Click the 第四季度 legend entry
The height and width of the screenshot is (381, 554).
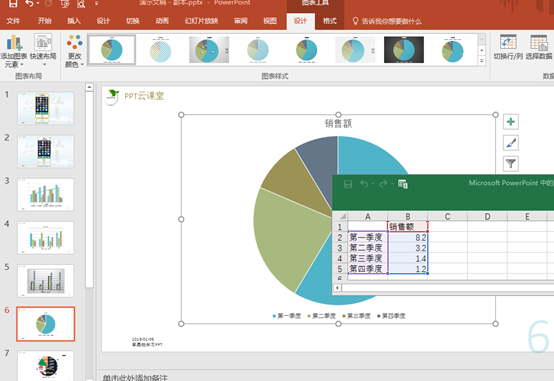(391, 316)
